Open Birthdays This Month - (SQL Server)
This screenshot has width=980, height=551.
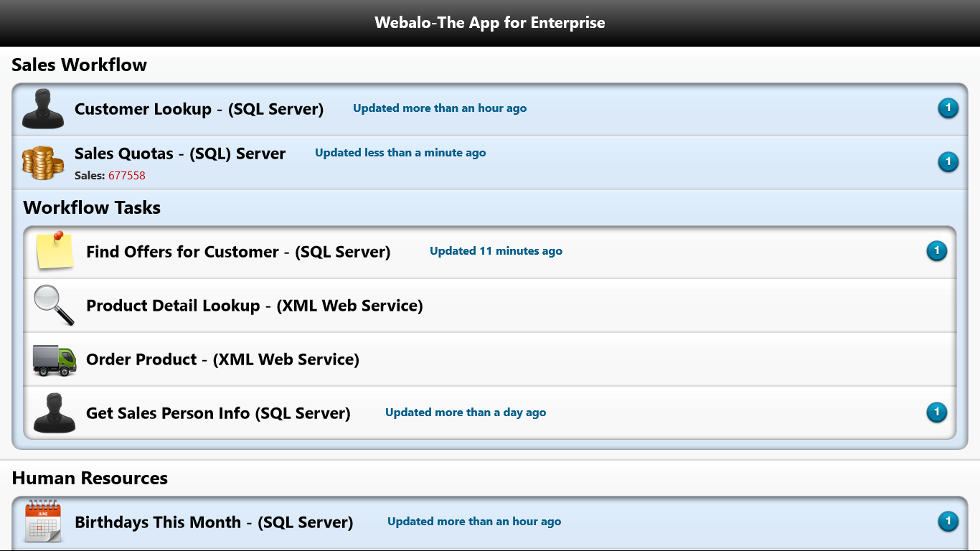pyautogui.click(x=490, y=522)
